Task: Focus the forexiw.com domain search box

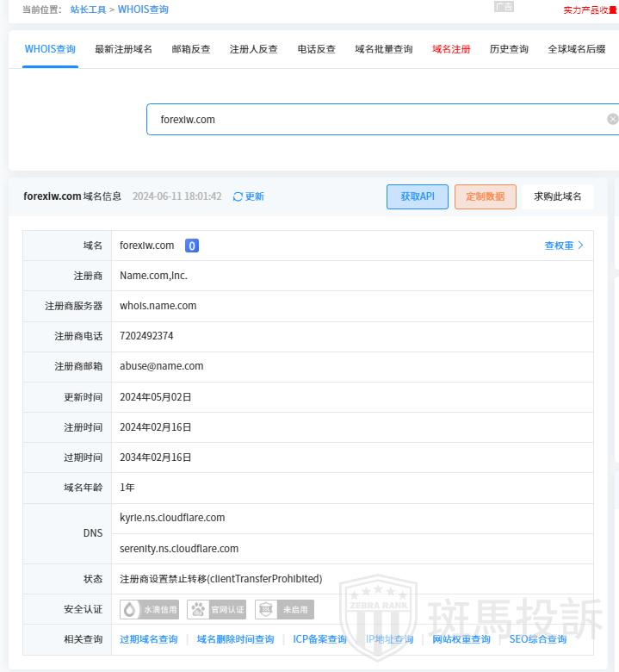Action: (370, 119)
